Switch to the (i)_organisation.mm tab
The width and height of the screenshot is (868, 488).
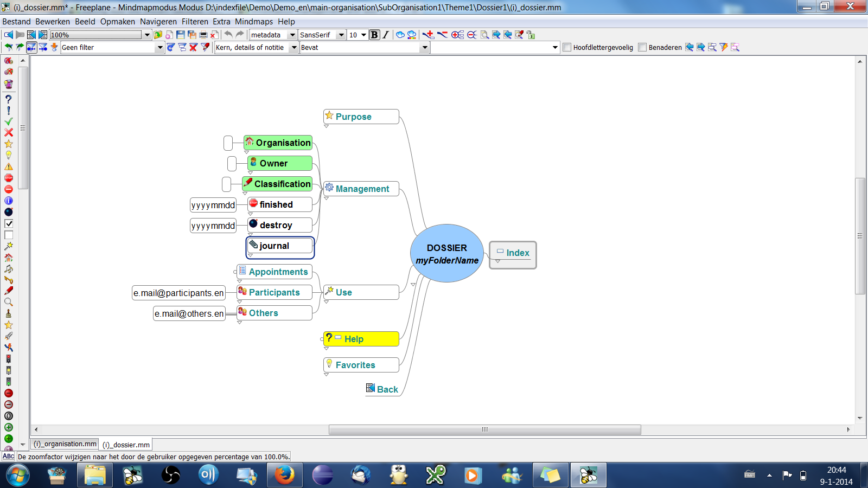(x=65, y=444)
